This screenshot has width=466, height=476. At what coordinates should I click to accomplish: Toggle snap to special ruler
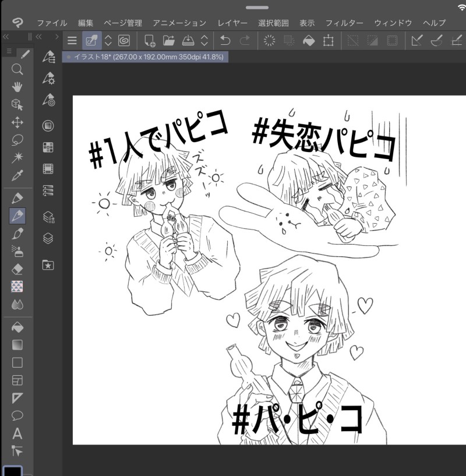(x=436, y=40)
